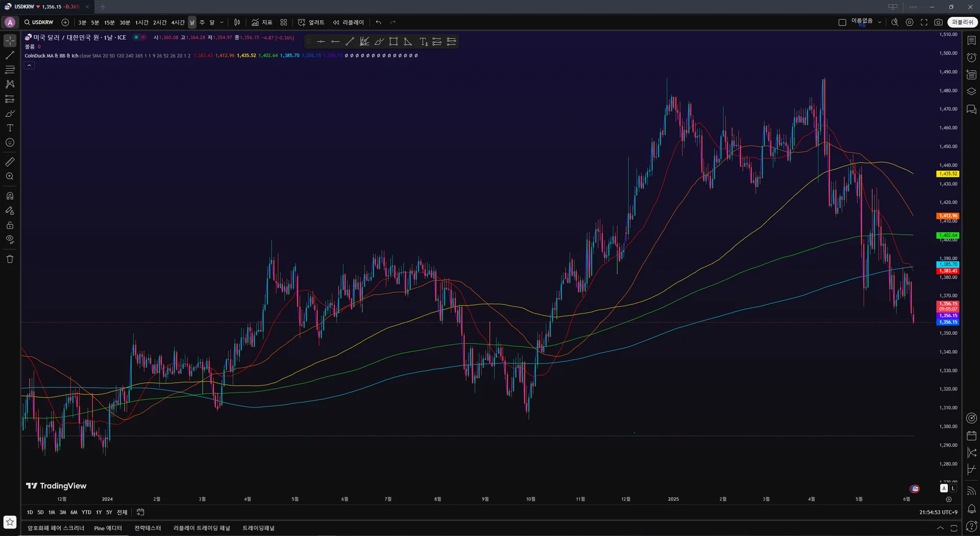Open notifications bell panel
Image resolution: width=980 pixels, height=536 pixels.
click(x=971, y=509)
